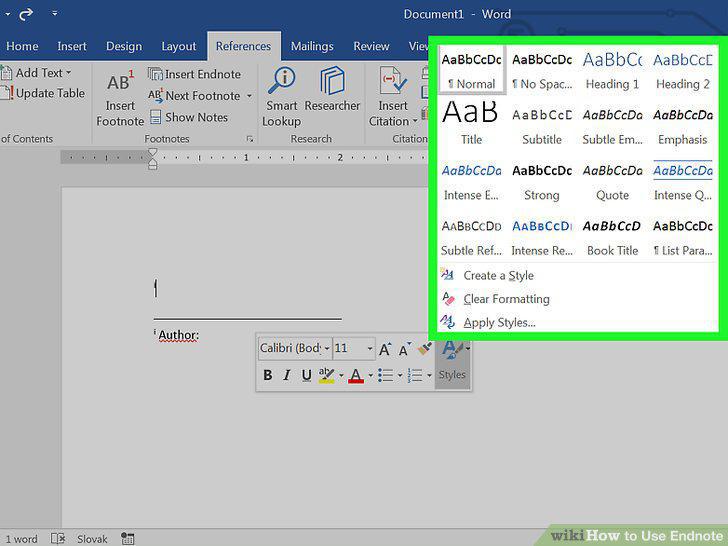
Task: Toggle Underline formatting
Action: (306, 375)
